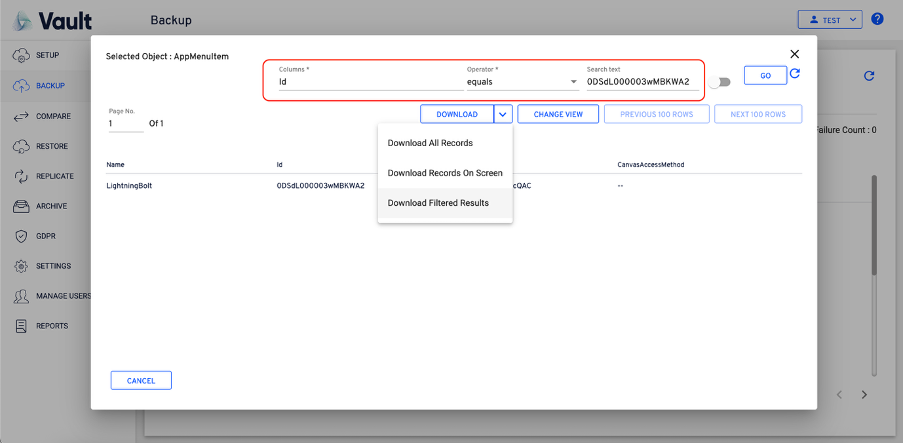Click the CHANGE VIEW button
The image size is (904, 444).
pyautogui.click(x=558, y=114)
